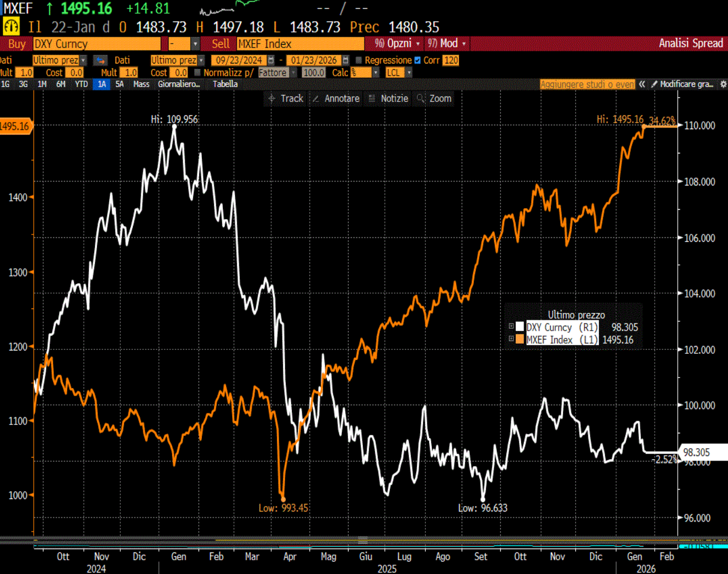Toggle the Corr checkbox
The width and height of the screenshot is (728, 574).
click(417, 60)
